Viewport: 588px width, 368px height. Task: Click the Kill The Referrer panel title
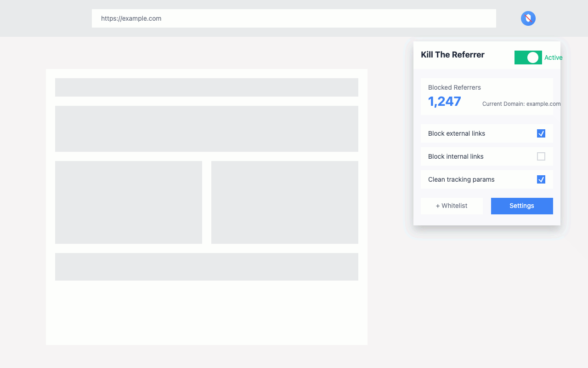pyautogui.click(x=452, y=55)
